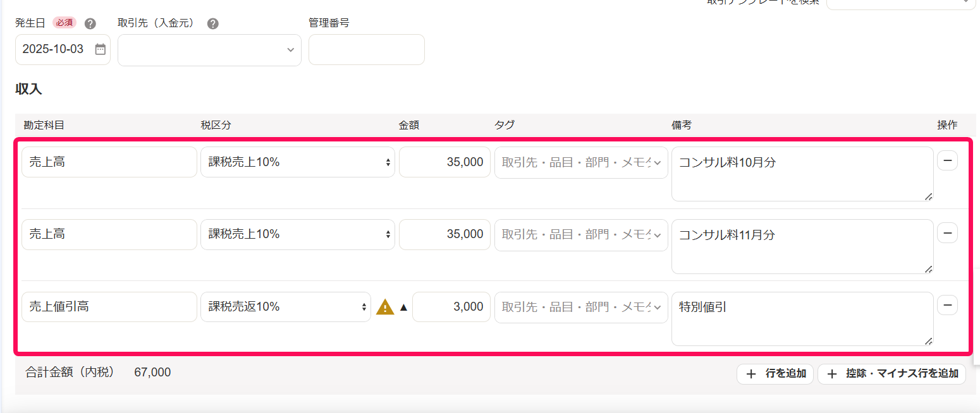Screen dimensions: 980x413
Task: Open the calendar icon in 発生日 field
Action: [x=101, y=49]
